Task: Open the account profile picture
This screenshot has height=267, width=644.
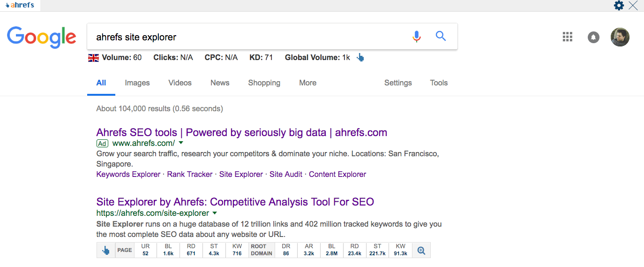Action: tap(620, 37)
